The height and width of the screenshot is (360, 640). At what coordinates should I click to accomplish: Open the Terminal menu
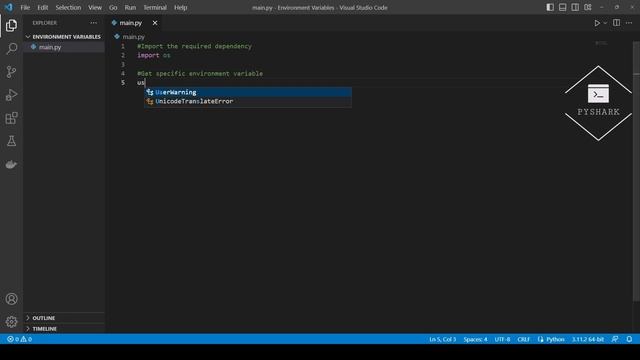(x=155, y=7)
